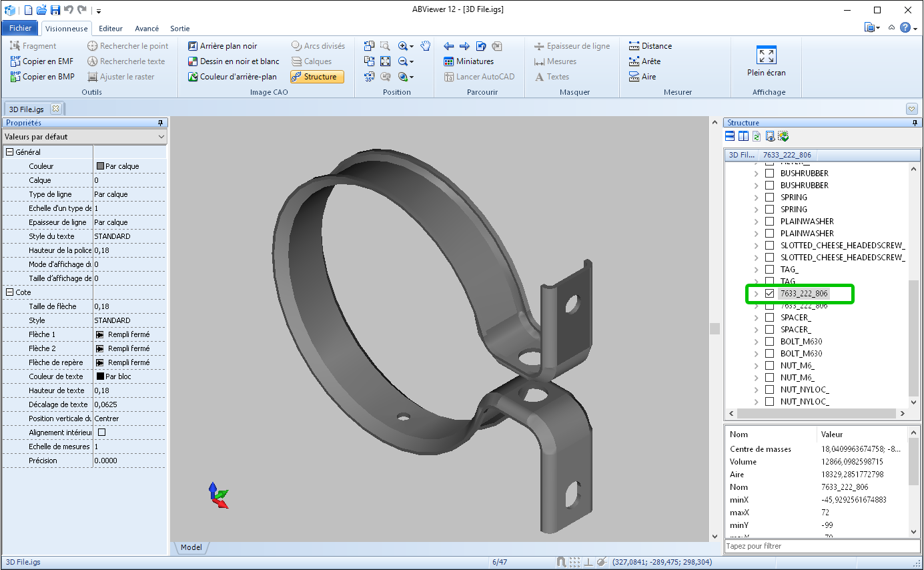Switch to the Editeur ribbon tab
924x570 pixels.
[x=111, y=29]
